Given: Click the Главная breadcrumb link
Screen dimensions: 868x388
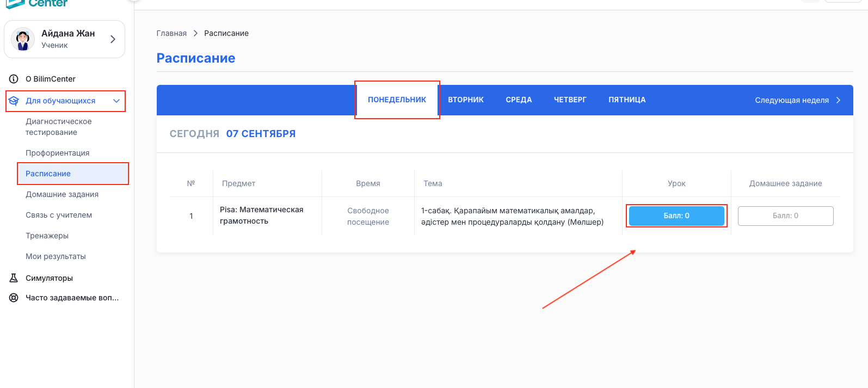Looking at the screenshot, I should pos(171,33).
